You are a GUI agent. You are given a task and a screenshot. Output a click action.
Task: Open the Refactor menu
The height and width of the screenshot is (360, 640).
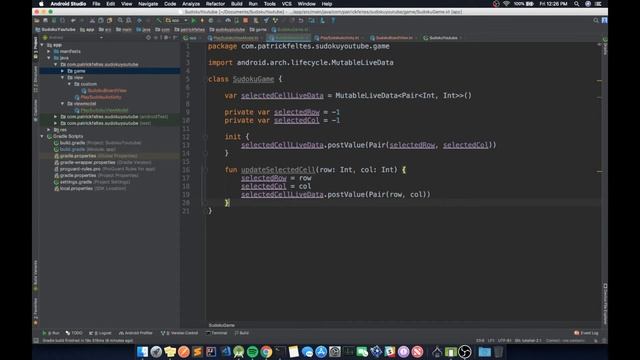pos(215,4)
